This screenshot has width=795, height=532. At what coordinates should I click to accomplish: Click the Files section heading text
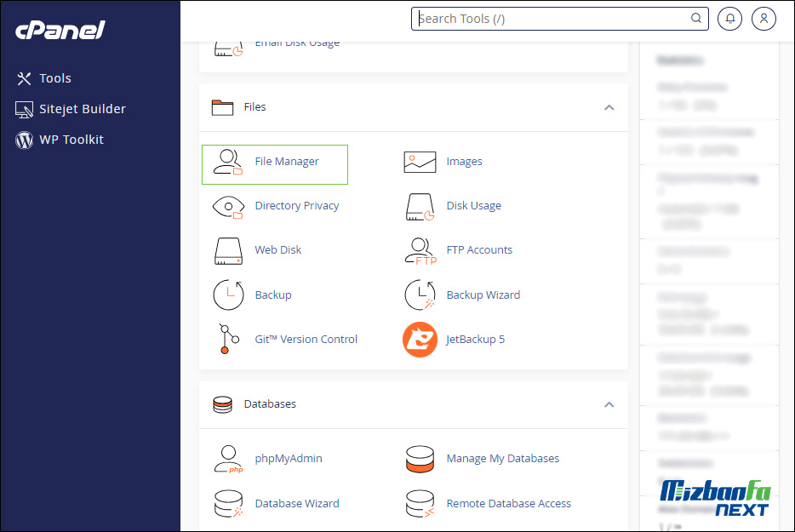point(255,107)
